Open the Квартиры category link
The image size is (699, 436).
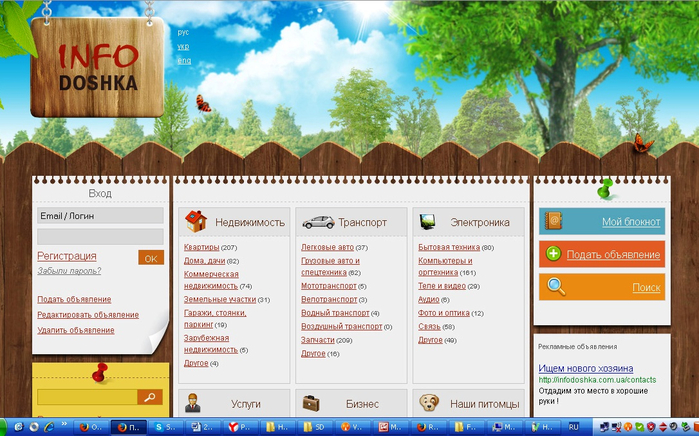click(x=201, y=247)
